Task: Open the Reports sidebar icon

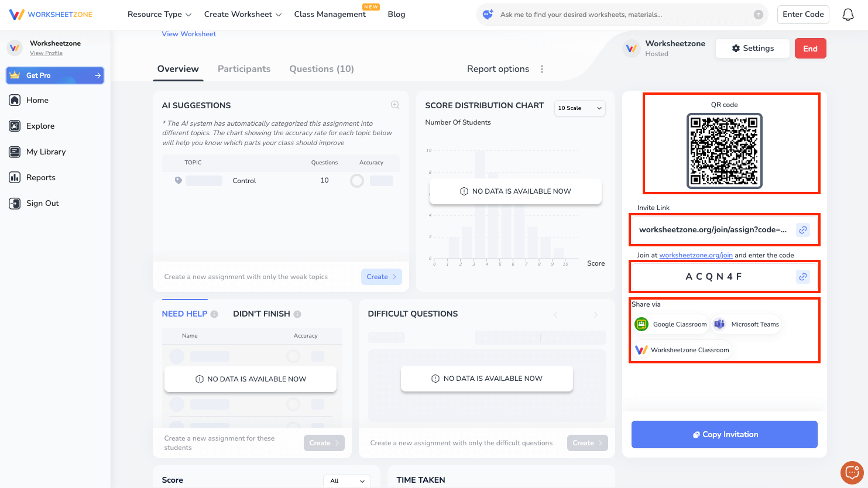Action: coord(15,177)
